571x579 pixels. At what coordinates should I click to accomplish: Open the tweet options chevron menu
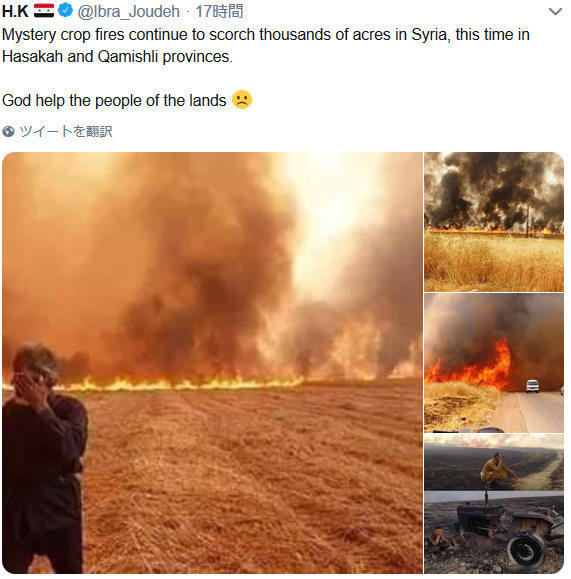(555, 12)
